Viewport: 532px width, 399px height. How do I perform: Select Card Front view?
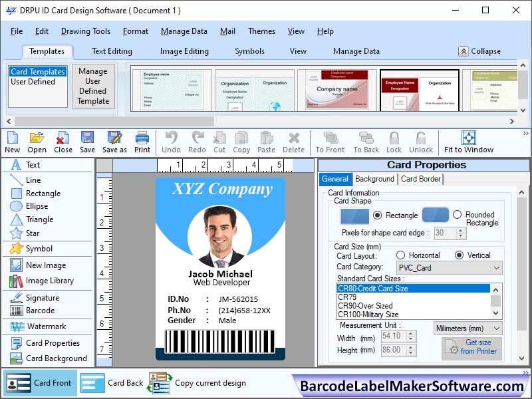click(40, 383)
